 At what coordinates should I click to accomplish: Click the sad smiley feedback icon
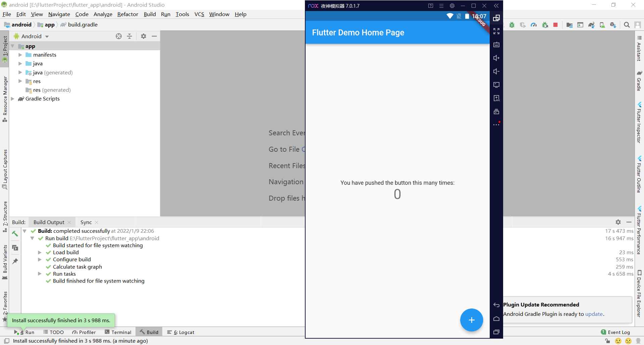(628, 341)
